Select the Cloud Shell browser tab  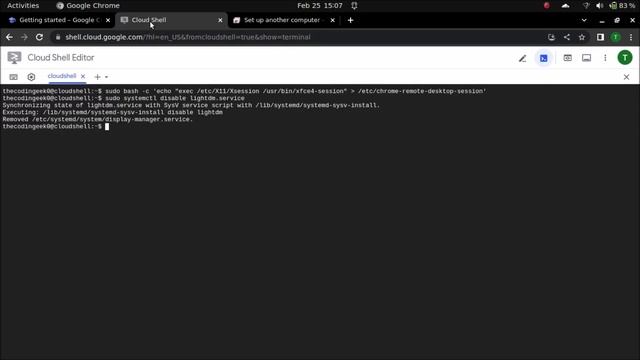coord(171,20)
